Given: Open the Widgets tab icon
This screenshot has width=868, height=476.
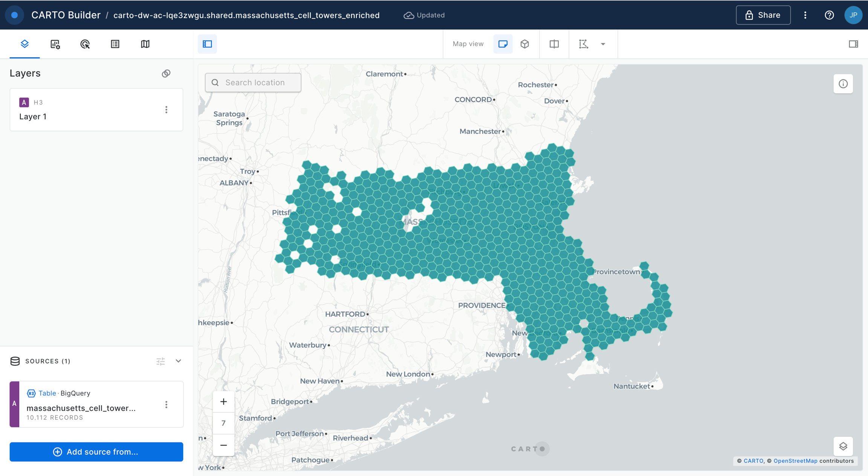Looking at the screenshot, I should coord(55,44).
